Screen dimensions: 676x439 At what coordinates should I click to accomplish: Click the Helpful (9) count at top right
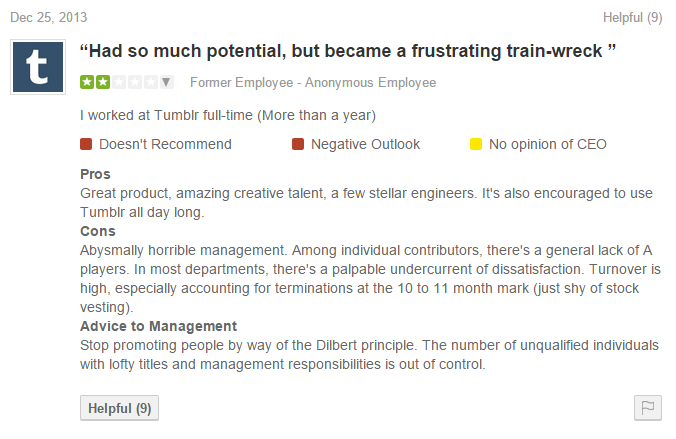[x=632, y=17]
